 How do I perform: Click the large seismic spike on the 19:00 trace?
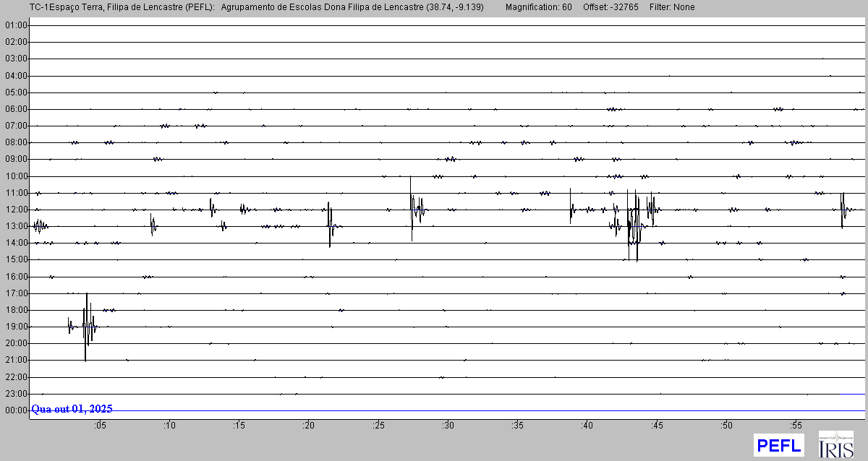tap(87, 327)
